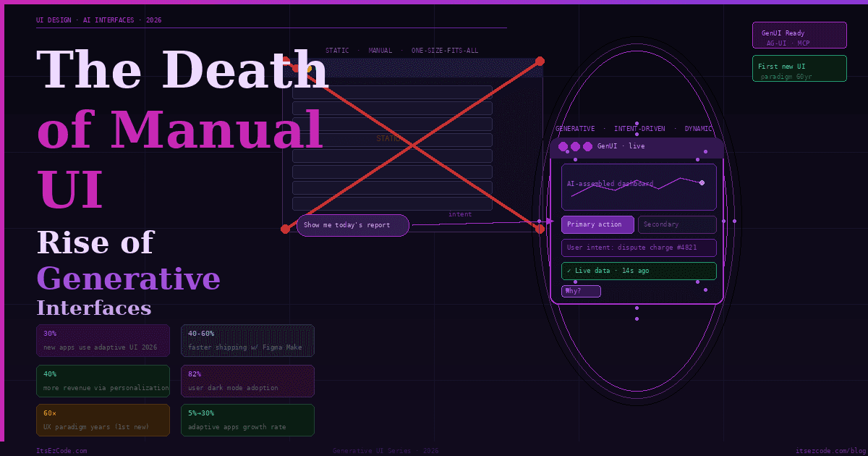Open the ItsEzCode.com link
Image resolution: width=868 pixels, height=456 pixels.
[61, 449]
